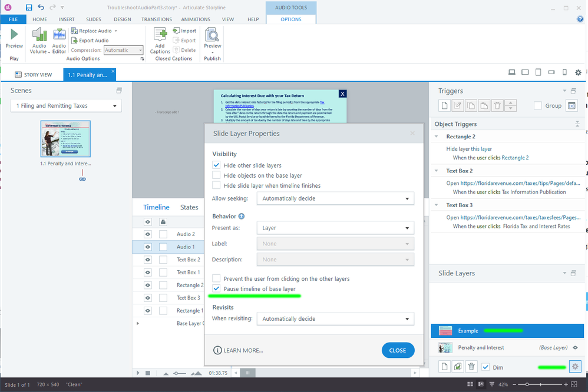The image size is (588, 392).
Task: Switch to the States tab
Action: tap(189, 207)
